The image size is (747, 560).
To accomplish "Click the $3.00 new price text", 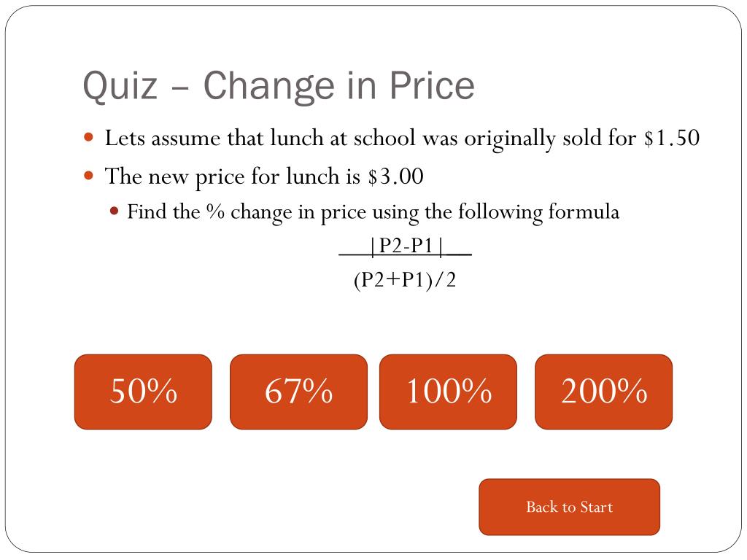I will coord(395,176).
